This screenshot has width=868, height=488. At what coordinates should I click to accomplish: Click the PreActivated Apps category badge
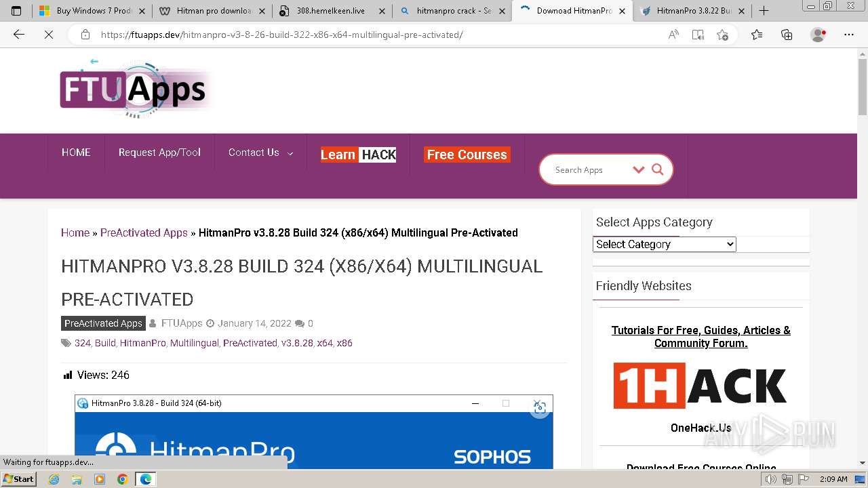[103, 323]
